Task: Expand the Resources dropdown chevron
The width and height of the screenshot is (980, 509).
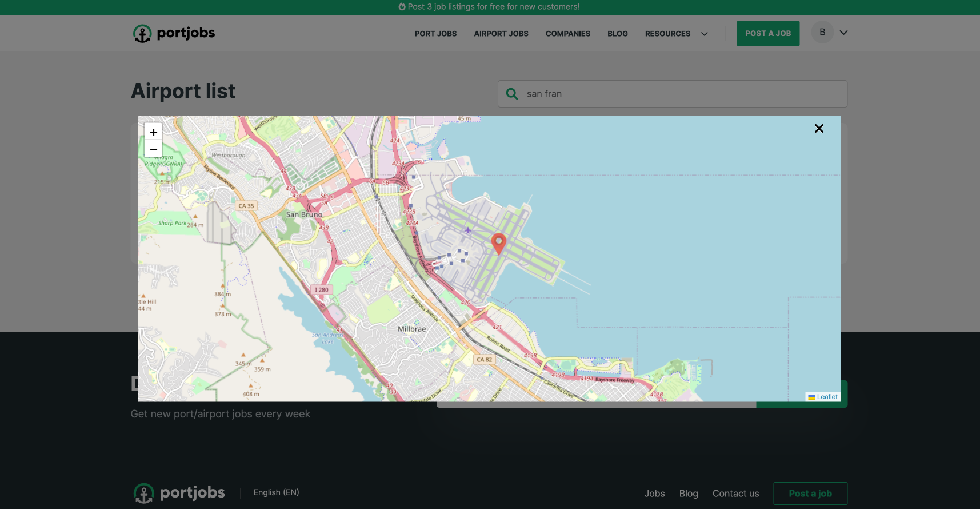Action: 705,34
